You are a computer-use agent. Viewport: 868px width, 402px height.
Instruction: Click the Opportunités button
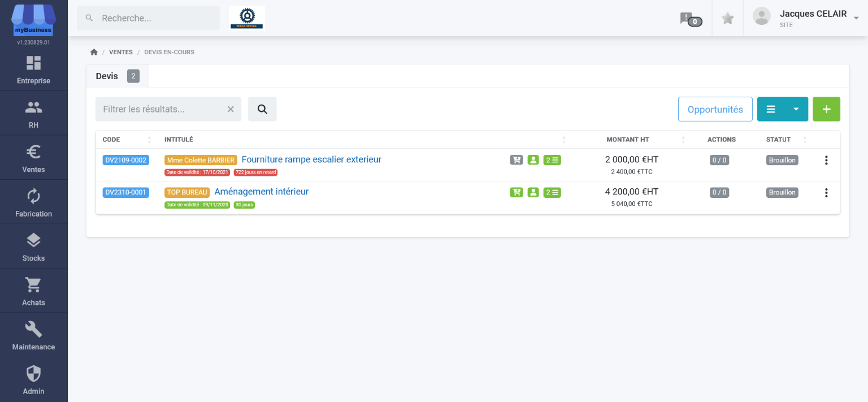point(715,109)
